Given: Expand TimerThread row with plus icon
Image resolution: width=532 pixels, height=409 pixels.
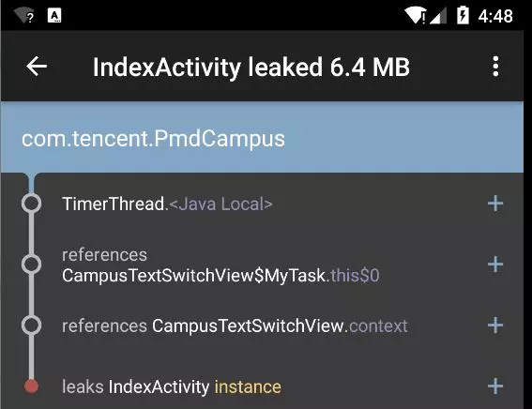Looking at the screenshot, I should point(495,204).
